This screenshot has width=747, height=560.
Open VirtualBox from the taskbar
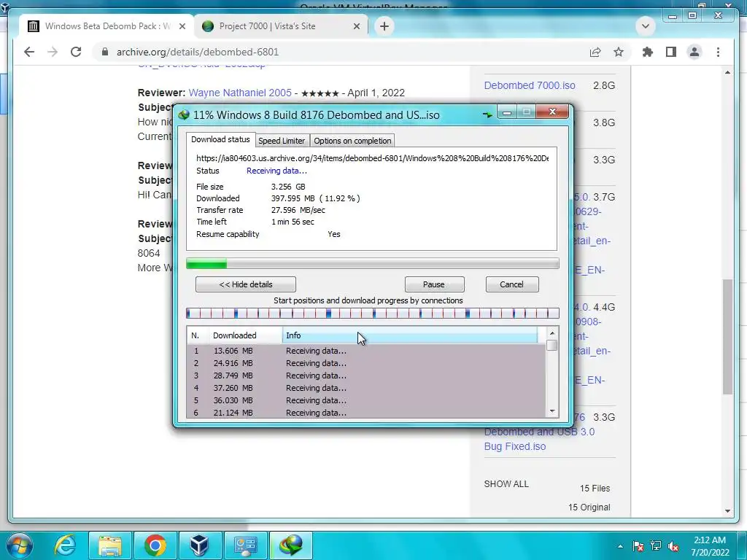[199, 545]
